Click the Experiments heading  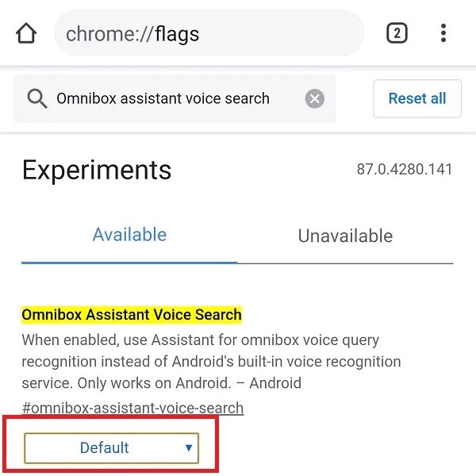point(97,170)
